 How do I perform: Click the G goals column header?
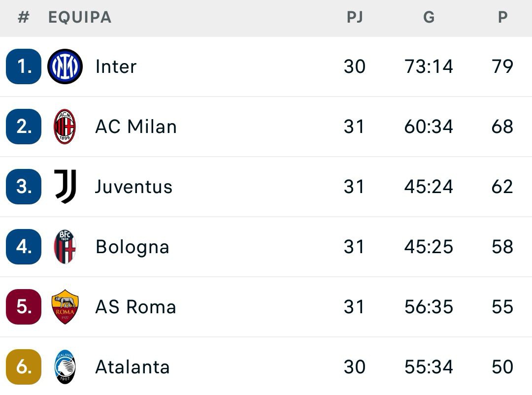(429, 18)
